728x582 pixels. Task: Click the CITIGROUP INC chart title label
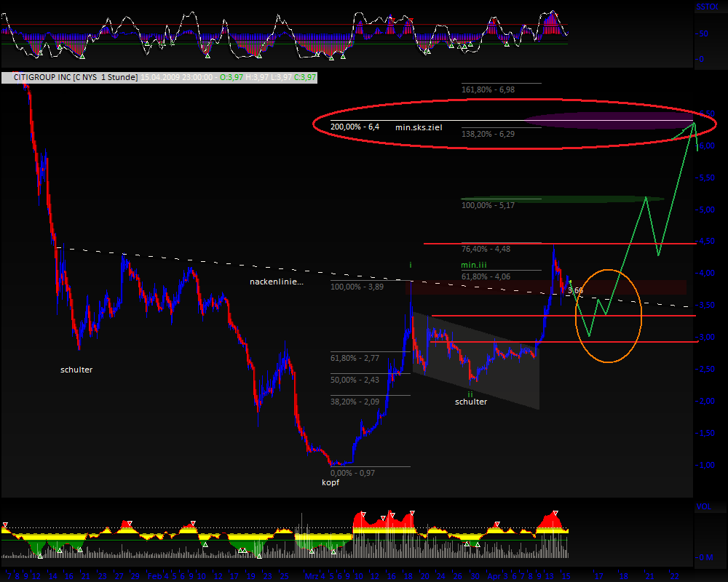click(x=76, y=78)
